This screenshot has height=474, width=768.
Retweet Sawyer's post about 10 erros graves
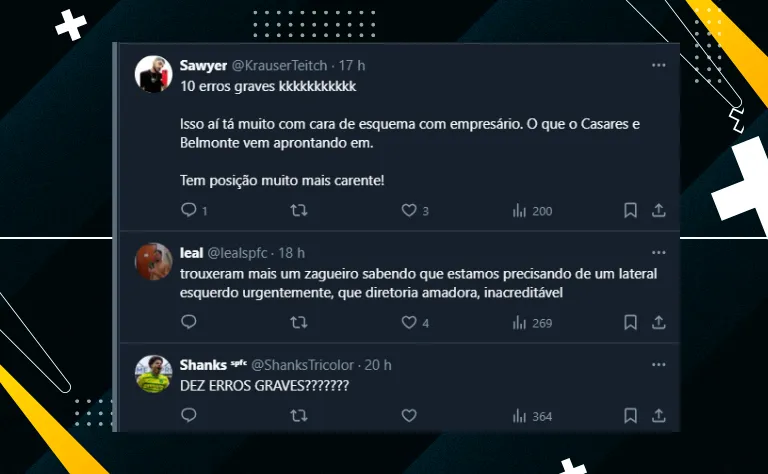point(299,211)
